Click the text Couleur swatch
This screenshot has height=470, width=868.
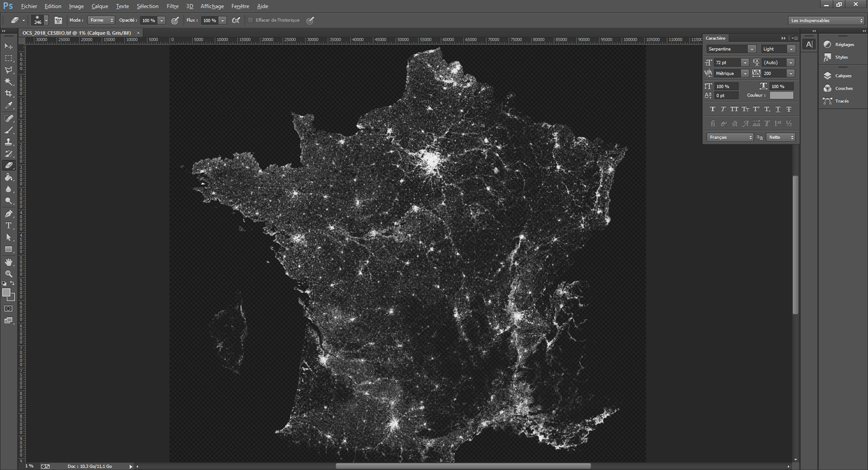click(x=781, y=96)
